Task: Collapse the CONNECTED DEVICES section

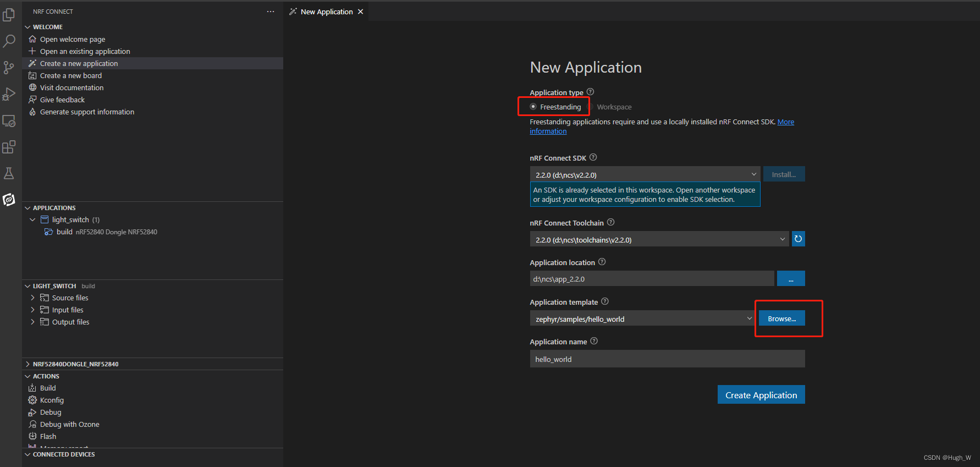Action: tap(27, 454)
